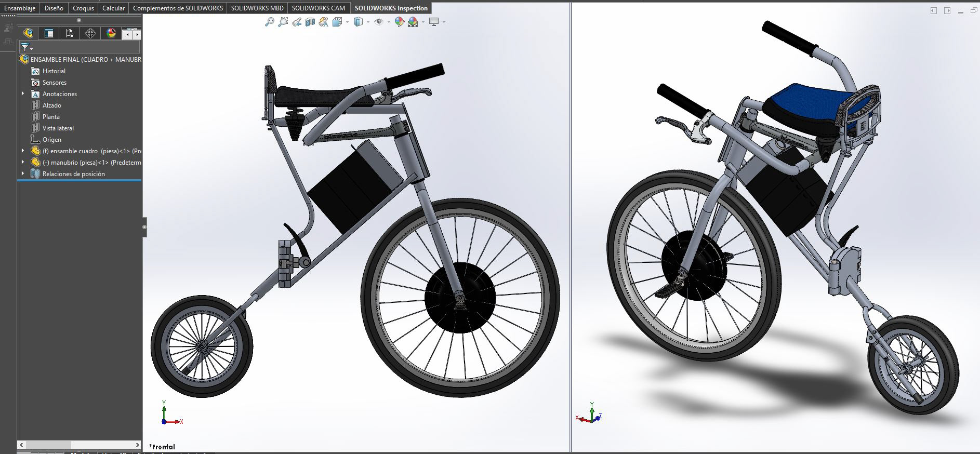
Task: Open View Orientation dropdown arrow
Action: 347,22
